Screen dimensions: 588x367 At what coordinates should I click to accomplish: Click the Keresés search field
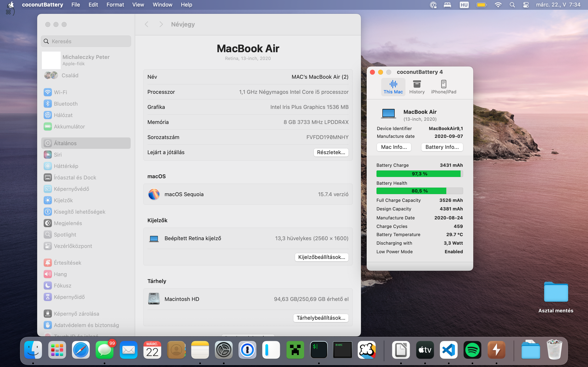click(x=86, y=41)
